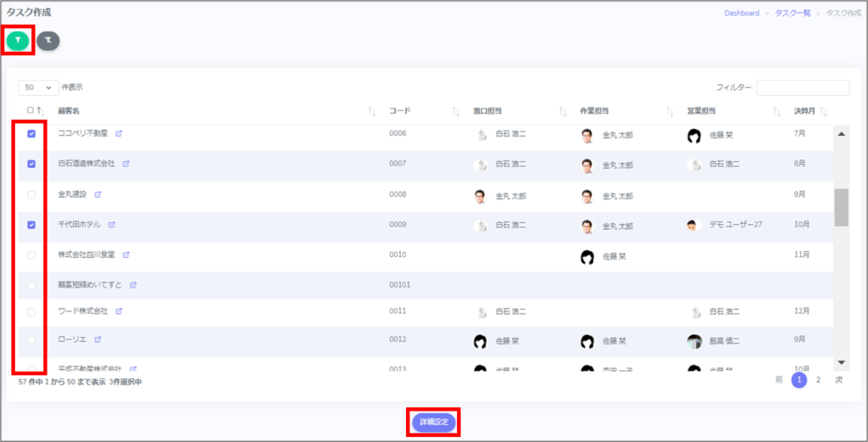The height and width of the screenshot is (442, 868).
Task: Open external link icon beside ココペリ不動産
Action: (119, 134)
